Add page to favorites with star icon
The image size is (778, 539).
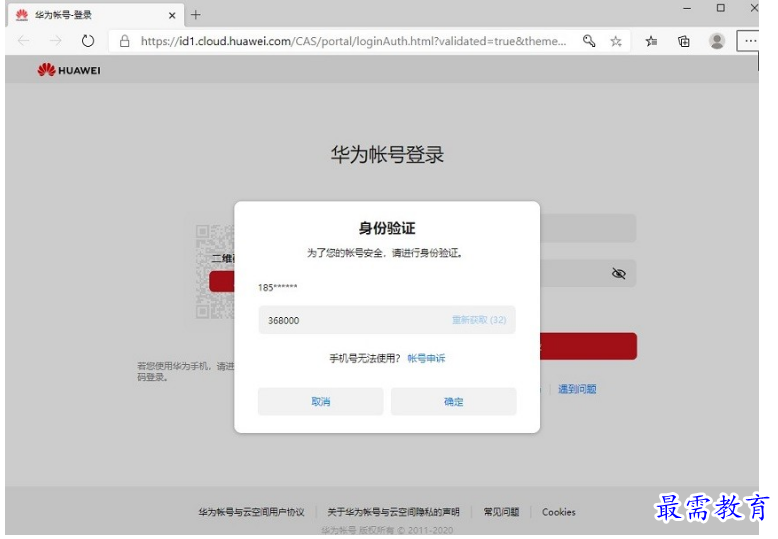point(616,41)
